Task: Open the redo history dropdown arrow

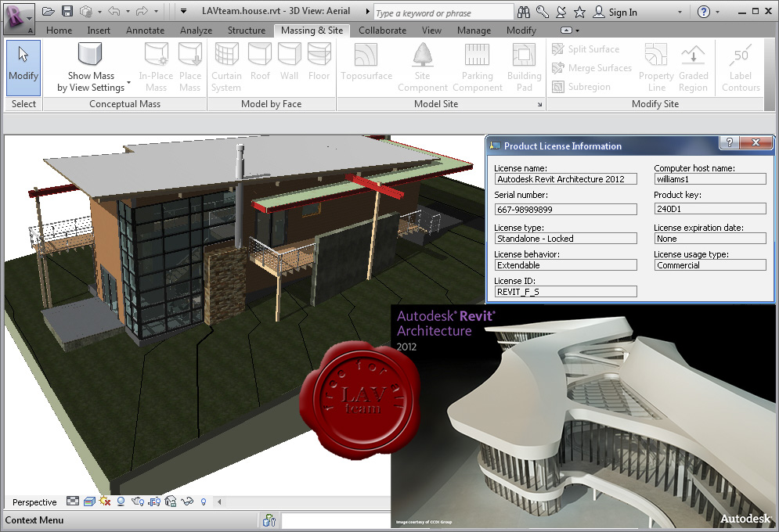Action: tap(156, 12)
